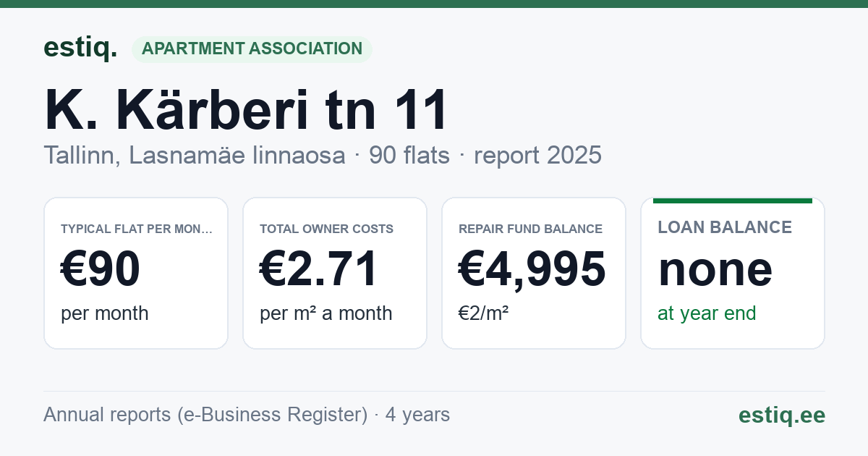Viewport: 868px width, 456px height.
Task: Click the LOAN BALANCE label
Action: click(x=725, y=227)
